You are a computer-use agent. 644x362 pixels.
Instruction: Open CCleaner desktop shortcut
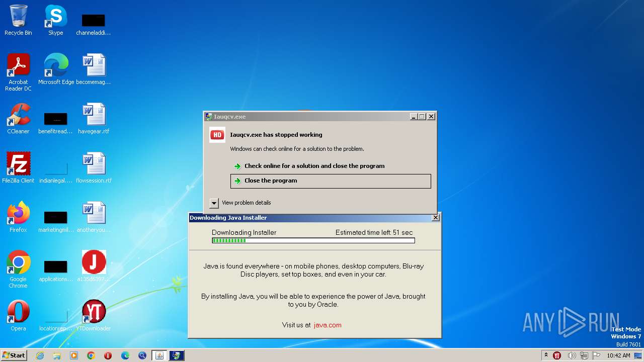(18, 118)
